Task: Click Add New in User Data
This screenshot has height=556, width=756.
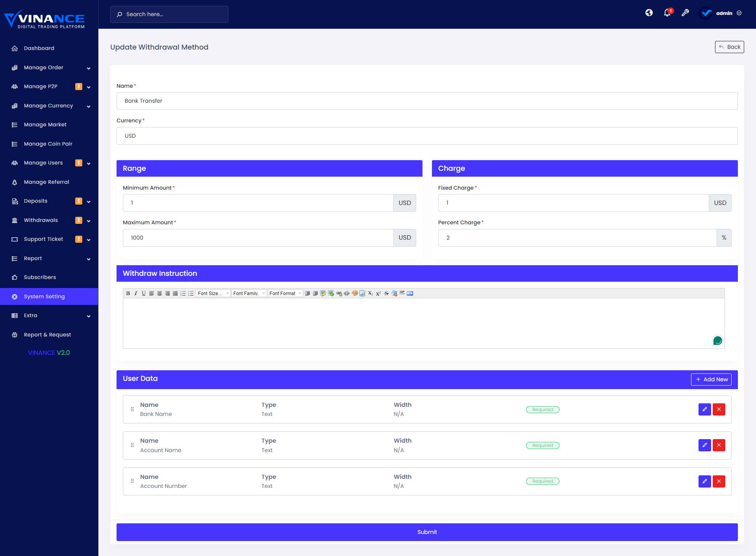Action: point(711,379)
